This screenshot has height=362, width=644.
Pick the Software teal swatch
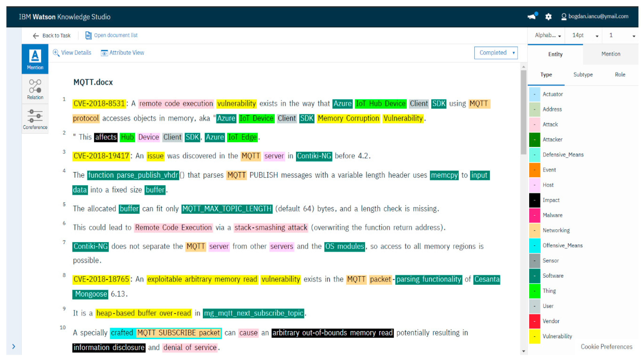point(535,276)
